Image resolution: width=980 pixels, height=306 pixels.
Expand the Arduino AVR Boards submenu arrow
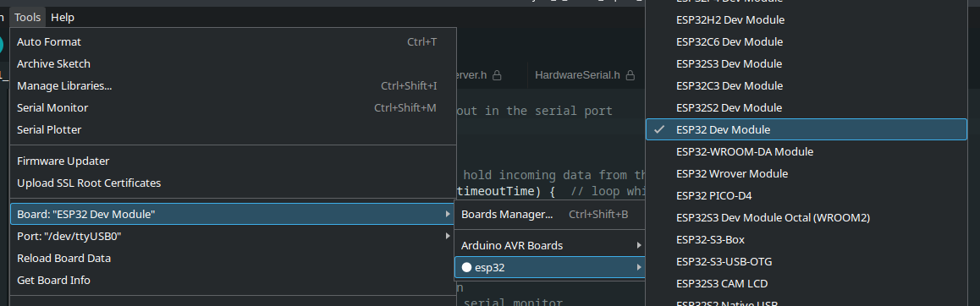(x=638, y=245)
